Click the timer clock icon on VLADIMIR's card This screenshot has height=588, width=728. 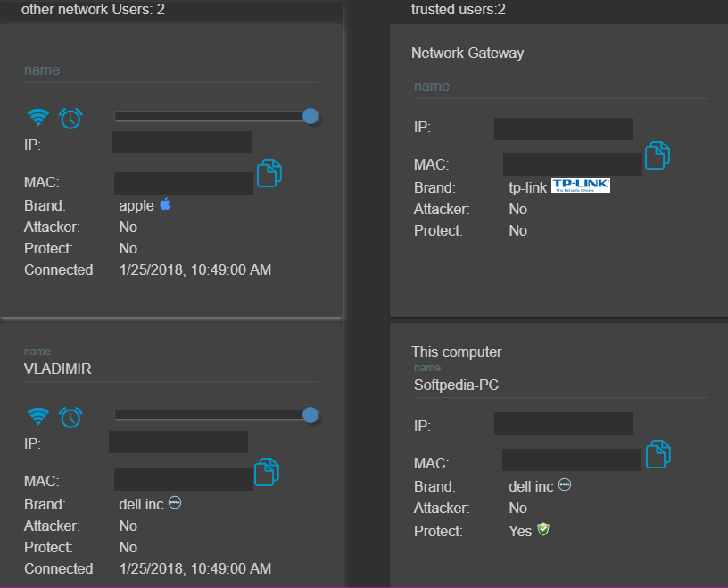(x=70, y=417)
